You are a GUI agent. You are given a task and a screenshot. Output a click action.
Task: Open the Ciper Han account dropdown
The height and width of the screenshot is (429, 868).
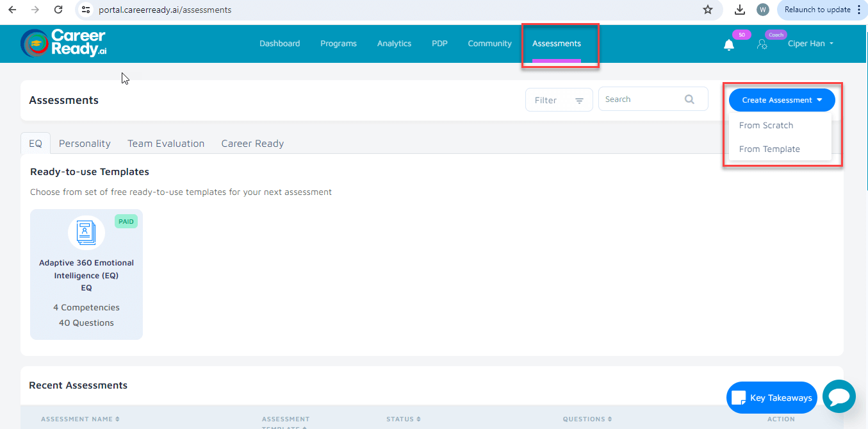coord(810,43)
